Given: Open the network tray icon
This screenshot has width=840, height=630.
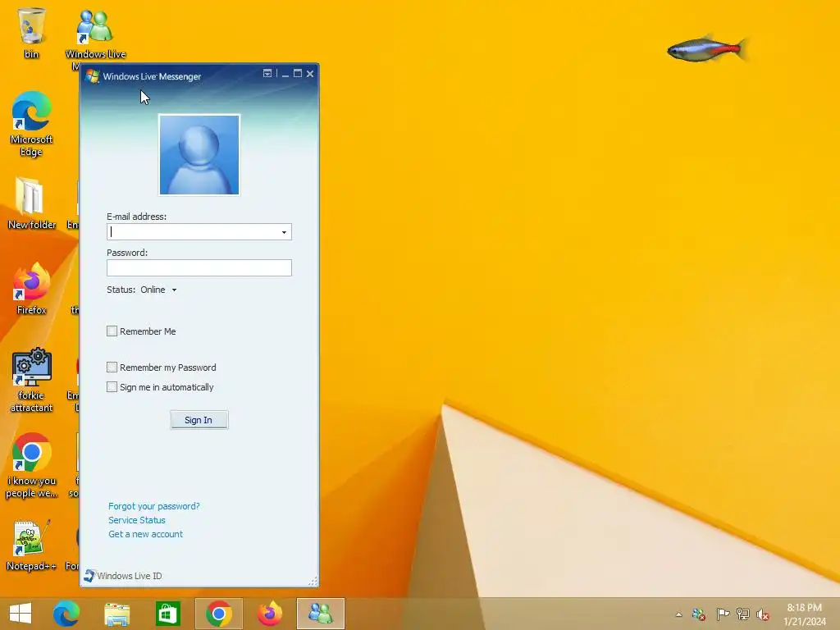Looking at the screenshot, I should click(x=742, y=614).
